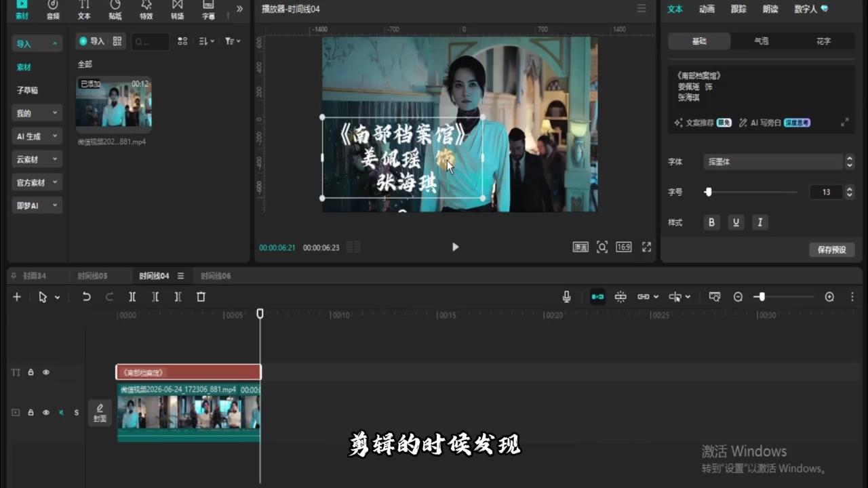Screen dimensions: 868x488
Task: Switch to the 朗读 read-aloud tab
Action: click(x=770, y=9)
